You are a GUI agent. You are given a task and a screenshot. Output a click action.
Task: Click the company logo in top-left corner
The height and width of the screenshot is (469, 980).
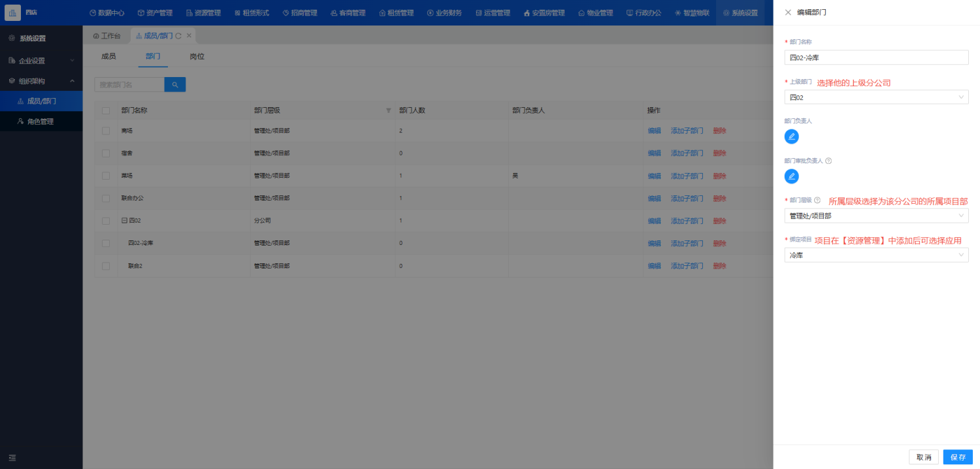(13, 12)
